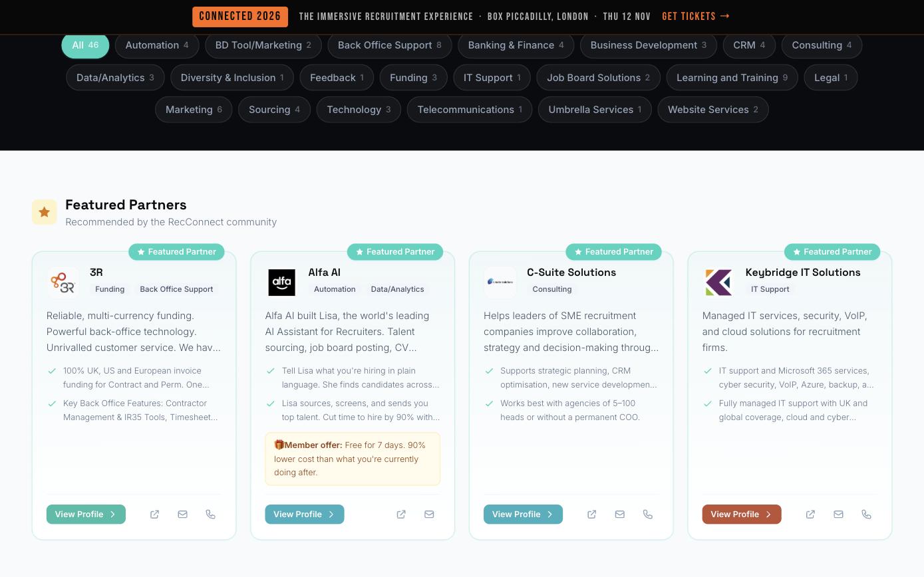This screenshot has width=924, height=577.
Task: Open 3R external website link icon
Action: (154, 515)
